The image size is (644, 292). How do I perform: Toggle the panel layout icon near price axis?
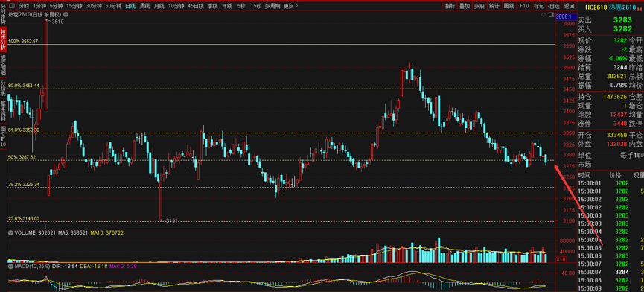pyautogui.click(x=551, y=15)
